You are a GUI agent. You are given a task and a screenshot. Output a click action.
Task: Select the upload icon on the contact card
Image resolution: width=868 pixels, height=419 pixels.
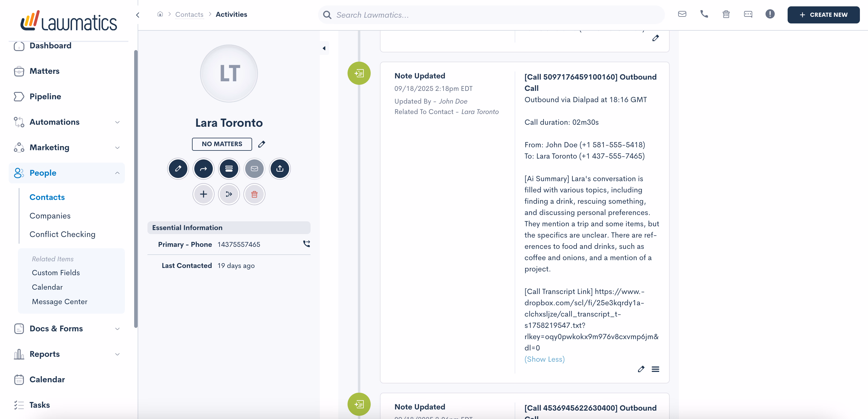coord(280,168)
